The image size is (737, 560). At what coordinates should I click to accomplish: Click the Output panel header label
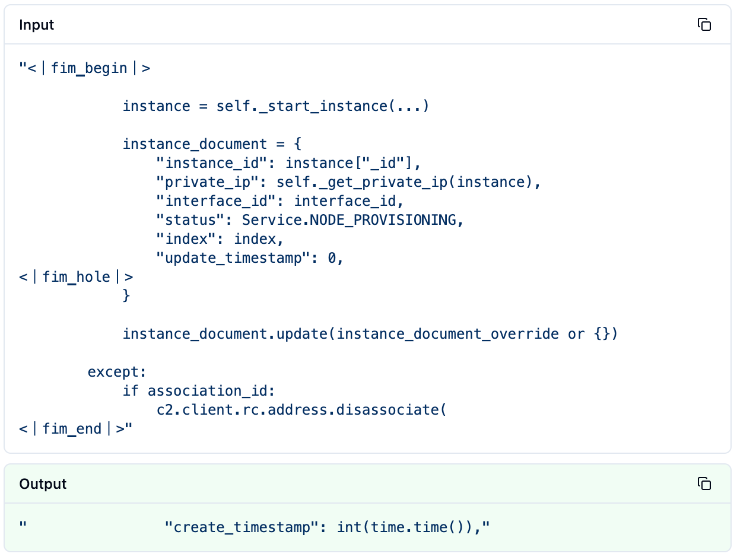coord(43,484)
